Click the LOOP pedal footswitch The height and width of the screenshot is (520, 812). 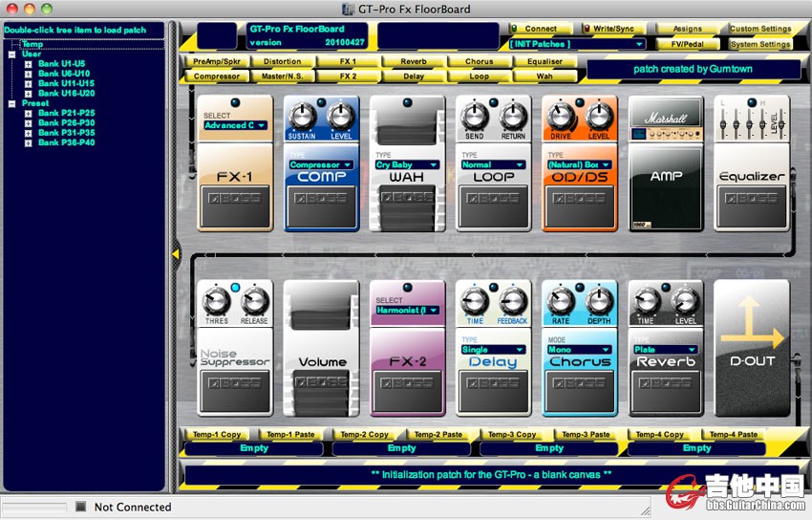(493, 207)
